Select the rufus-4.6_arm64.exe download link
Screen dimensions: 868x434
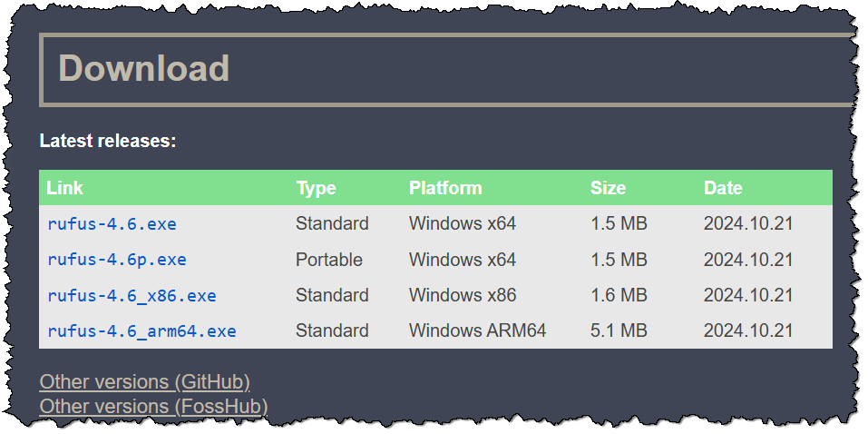tap(141, 330)
